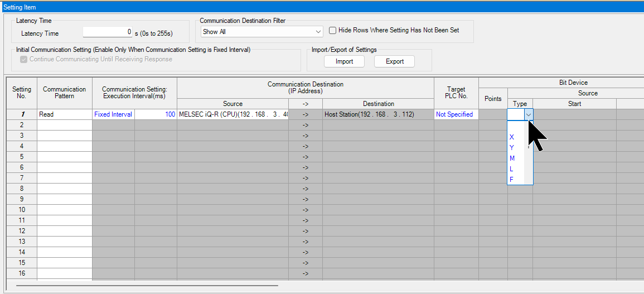Select Y from the device type list
The height and width of the screenshot is (294, 644).
coord(516,148)
